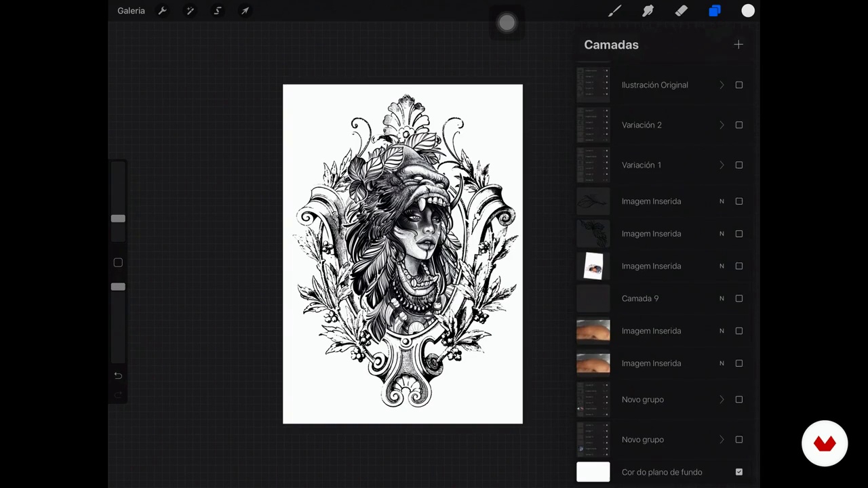
Task: Open blend mode N of white-page Imagem Inserida
Action: 722,266
